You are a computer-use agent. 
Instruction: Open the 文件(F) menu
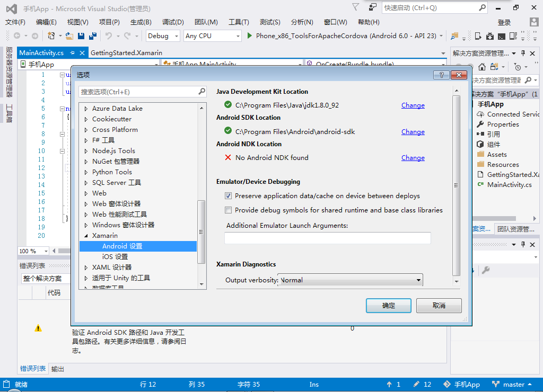(15, 22)
